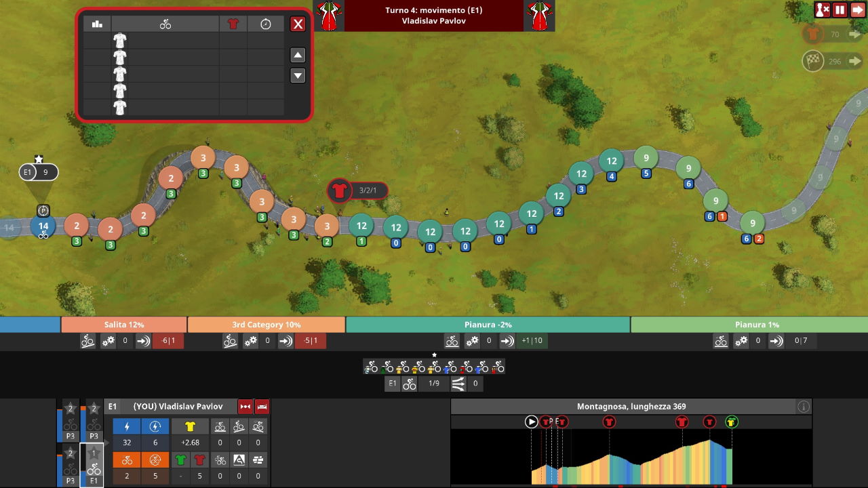Click the lane-merge arrows icon under rider group
This screenshot has width=868, height=488.
[x=458, y=384]
